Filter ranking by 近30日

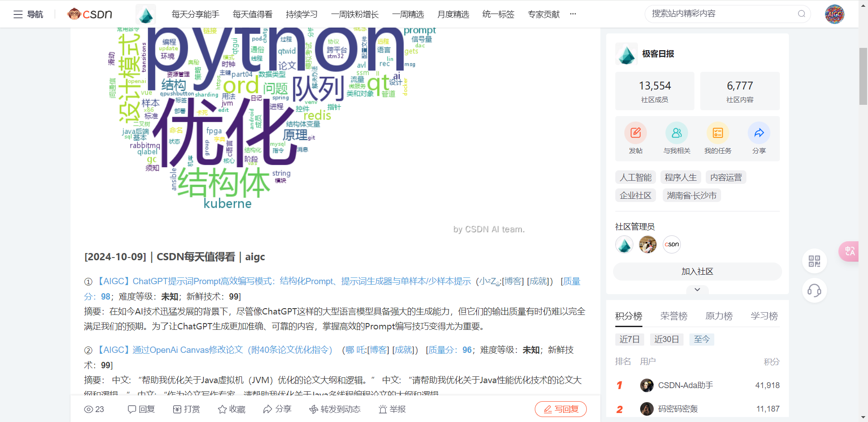(x=666, y=339)
